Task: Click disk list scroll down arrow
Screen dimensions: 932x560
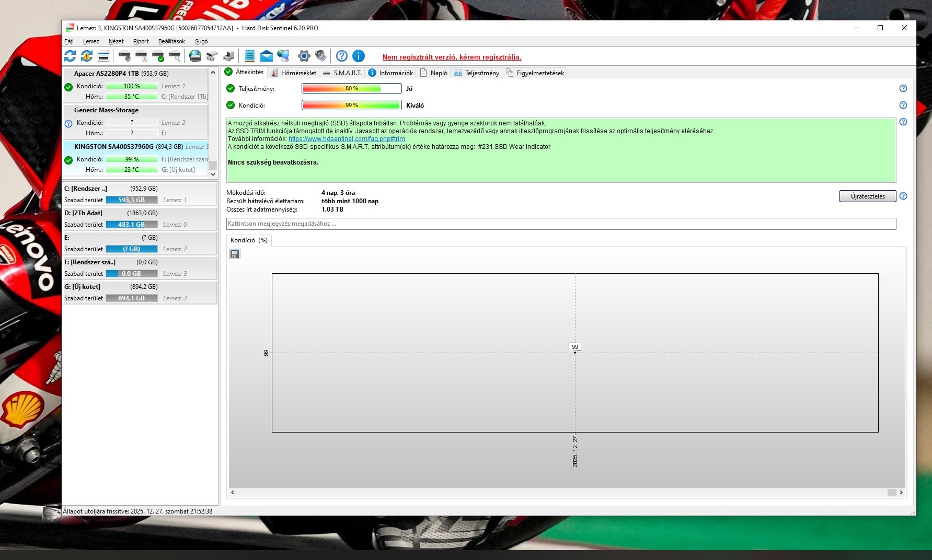Action: pyautogui.click(x=213, y=174)
